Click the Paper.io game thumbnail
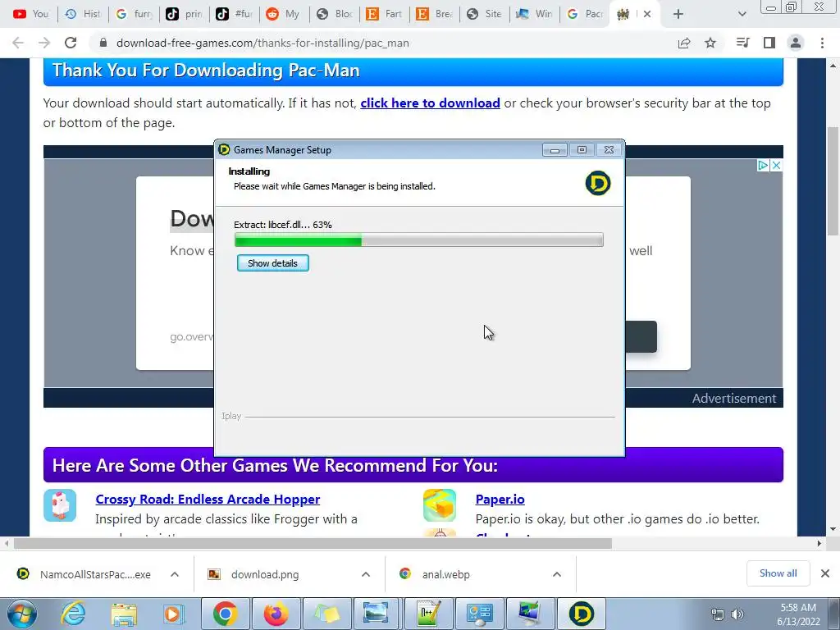This screenshot has width=840, height=630. coord(440,505)
